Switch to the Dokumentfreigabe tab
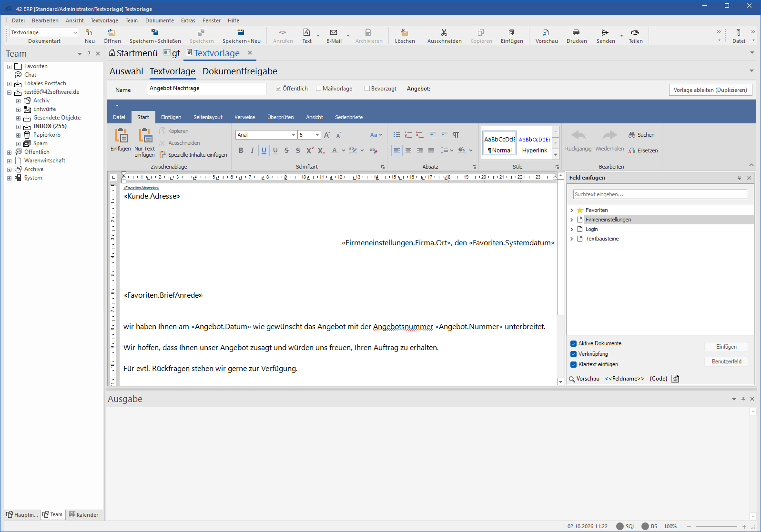761x532 pixels. coord(240,71)
